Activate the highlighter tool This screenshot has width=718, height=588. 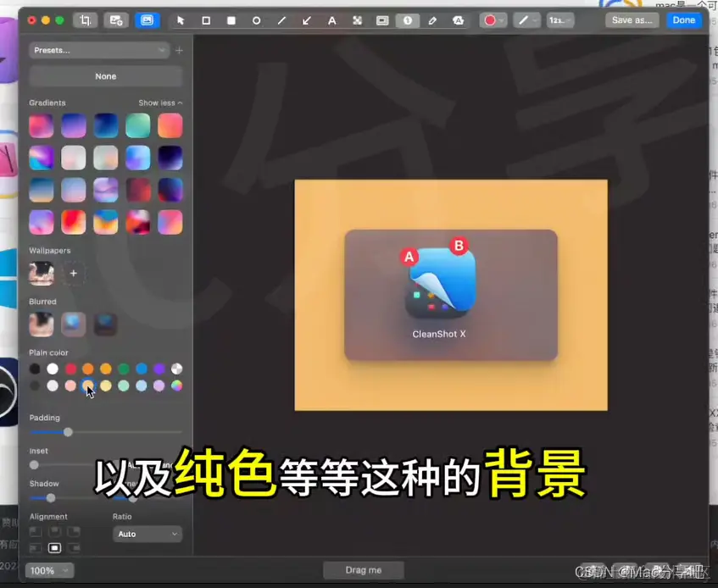tap(459, 19)
